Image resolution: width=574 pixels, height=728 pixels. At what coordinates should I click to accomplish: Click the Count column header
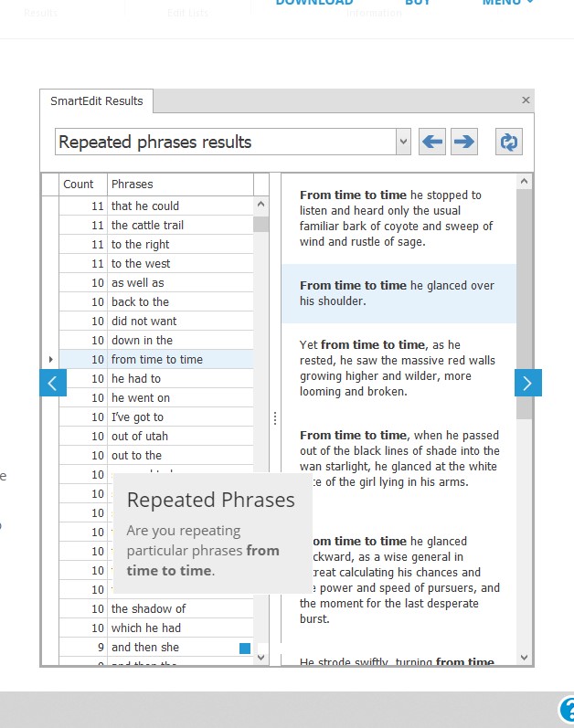[x=83, y=185]
